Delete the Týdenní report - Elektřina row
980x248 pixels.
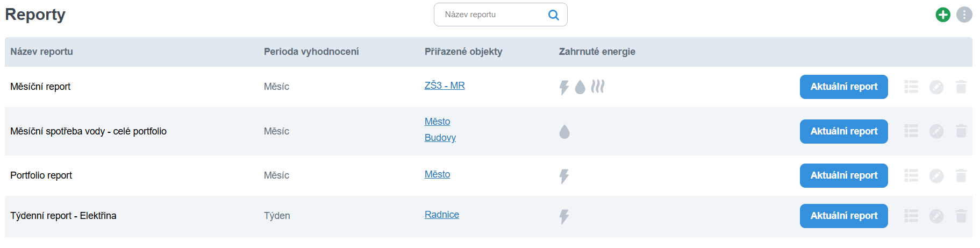[x=961, y=216]
